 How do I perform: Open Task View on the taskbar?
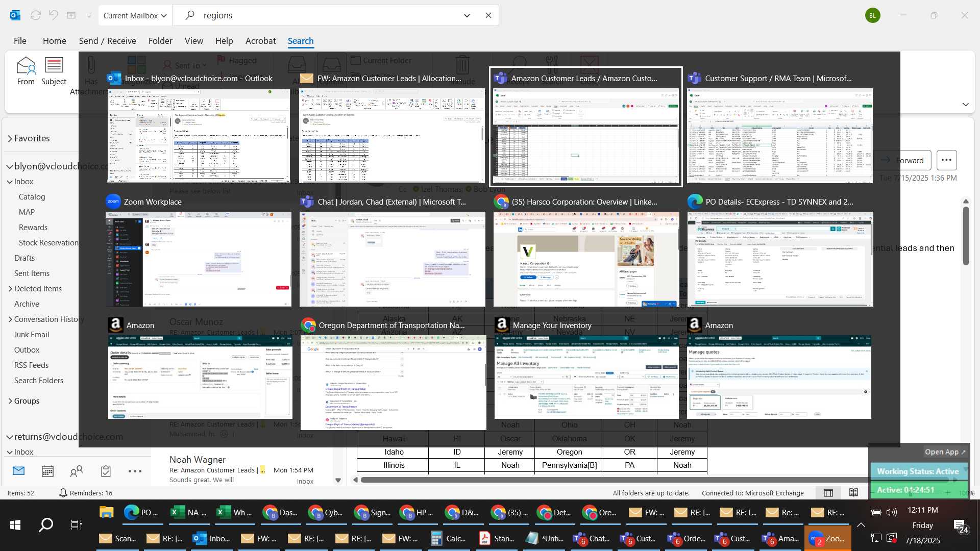click(x=76, y=524)
